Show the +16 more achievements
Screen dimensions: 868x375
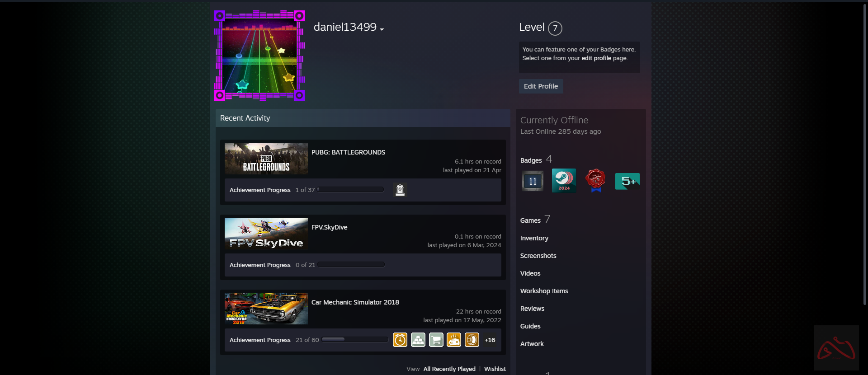click(490, 340)
